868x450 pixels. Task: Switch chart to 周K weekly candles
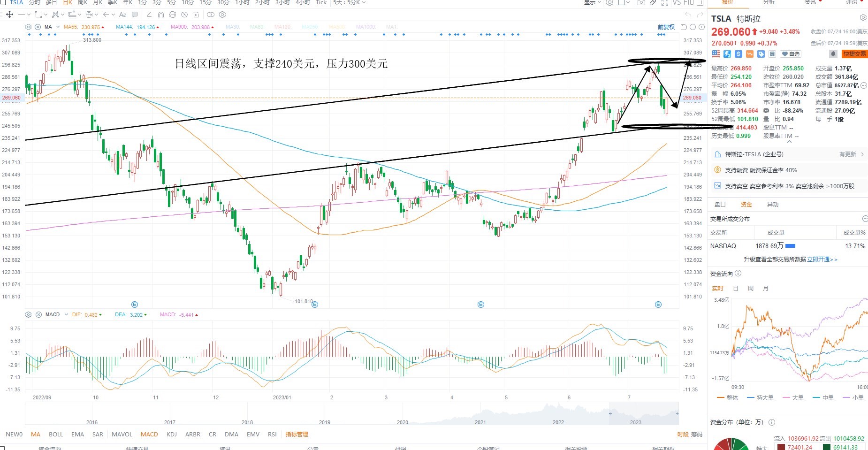coord(83,2)
